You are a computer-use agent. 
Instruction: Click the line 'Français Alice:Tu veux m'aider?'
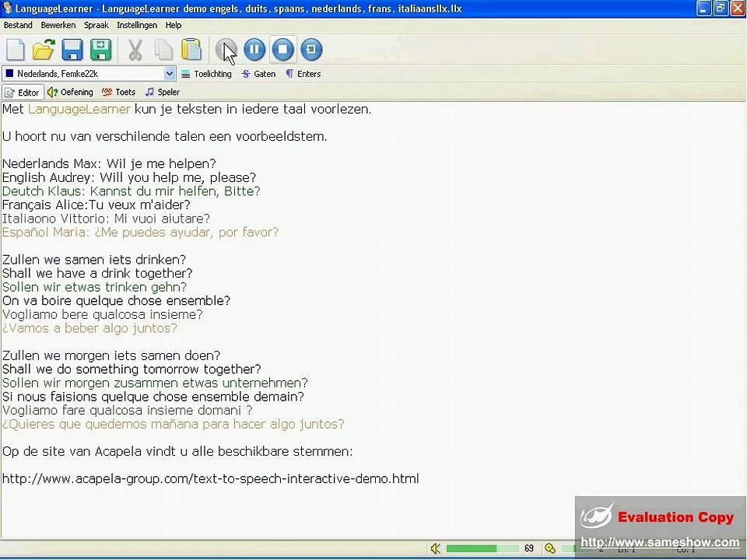tap(96, 205)
